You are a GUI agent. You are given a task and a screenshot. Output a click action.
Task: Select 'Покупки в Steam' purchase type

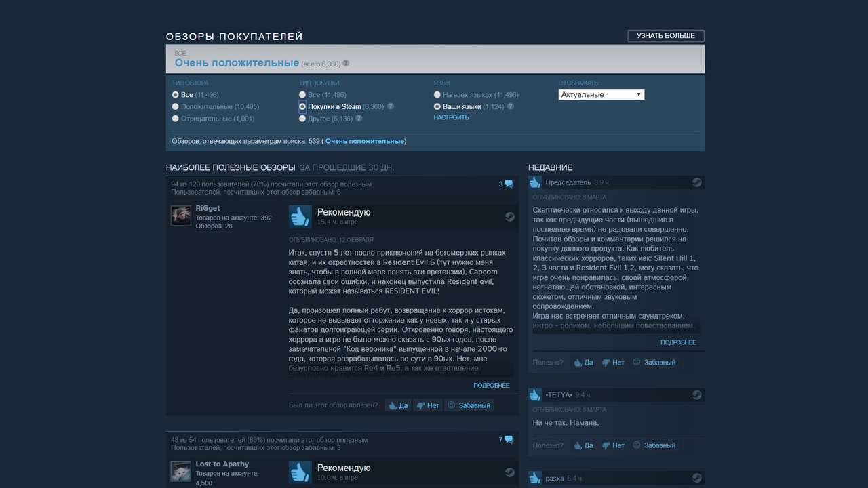(302, 106)
